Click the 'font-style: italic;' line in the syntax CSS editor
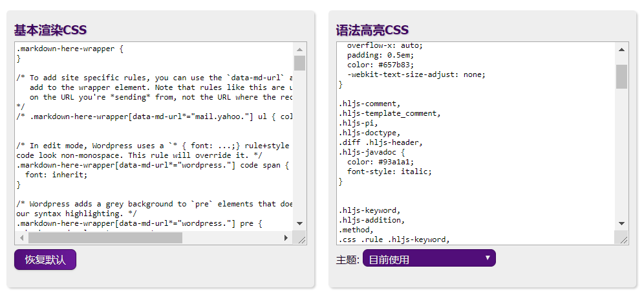This screenshot has height=299, width=644. pos(389,172)
